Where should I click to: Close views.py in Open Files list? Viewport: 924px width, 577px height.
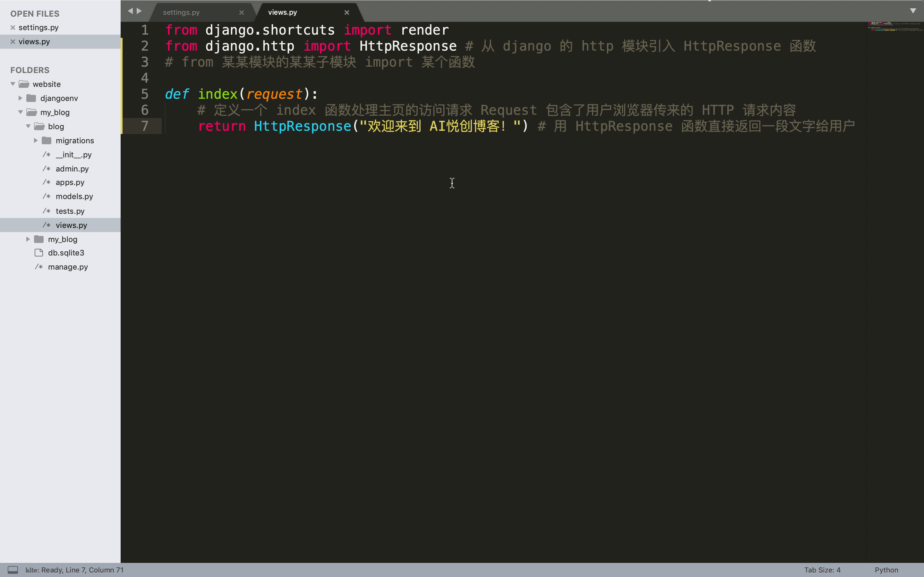(x=13, y=42)
